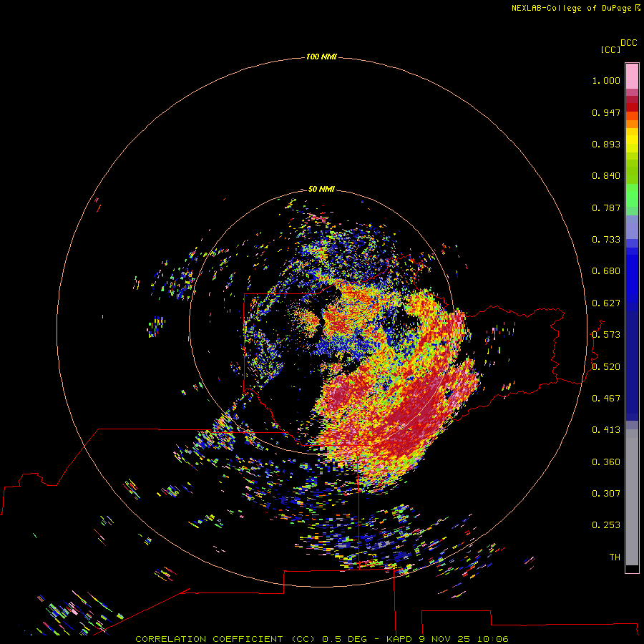Click the 0.253 scale value

[606, 525]
